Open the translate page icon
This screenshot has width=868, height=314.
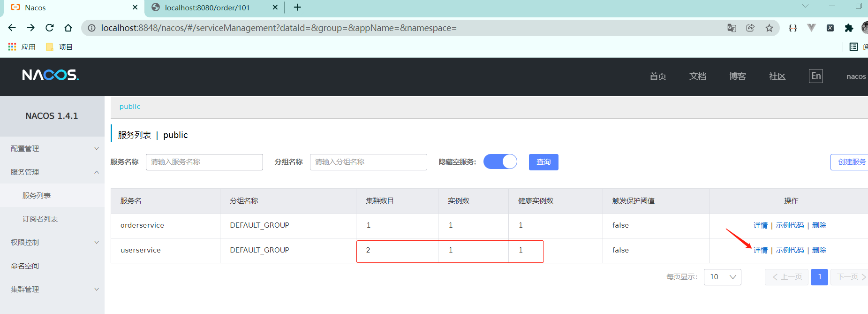pos(732,28)
